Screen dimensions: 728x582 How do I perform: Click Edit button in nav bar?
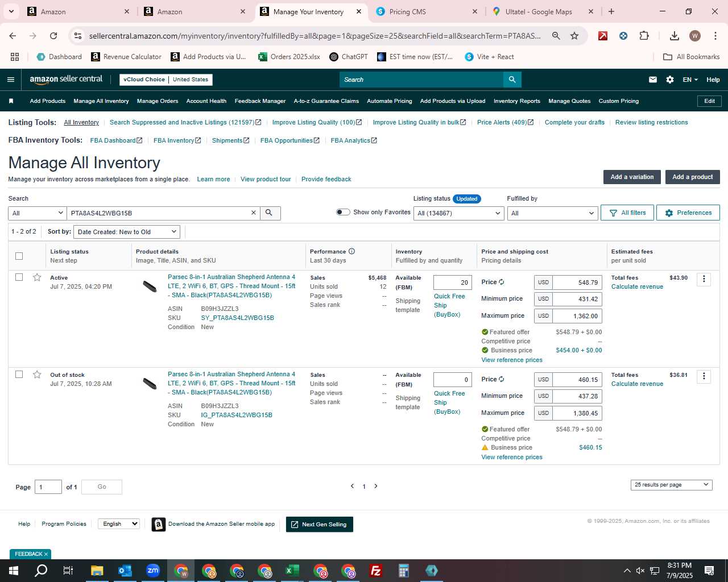709,101
